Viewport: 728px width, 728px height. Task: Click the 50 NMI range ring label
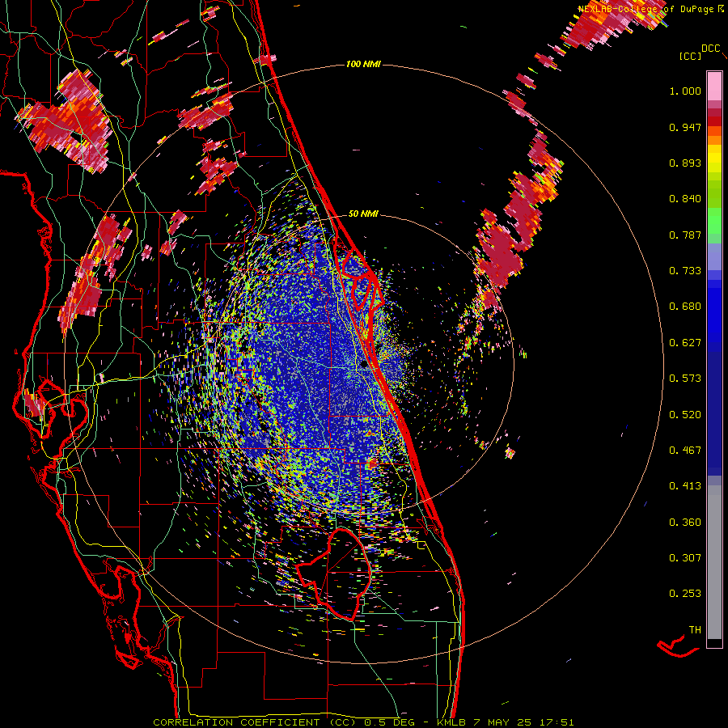click(x=363, y=214)
